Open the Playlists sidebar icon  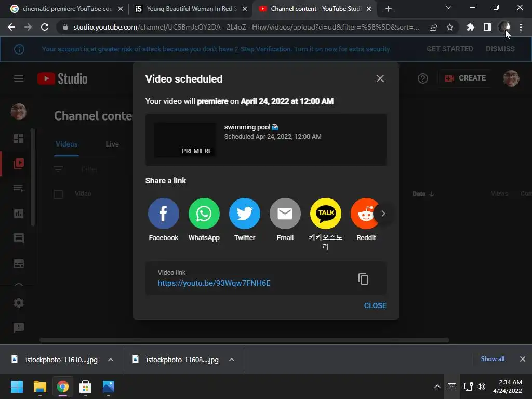click(19, 188)
